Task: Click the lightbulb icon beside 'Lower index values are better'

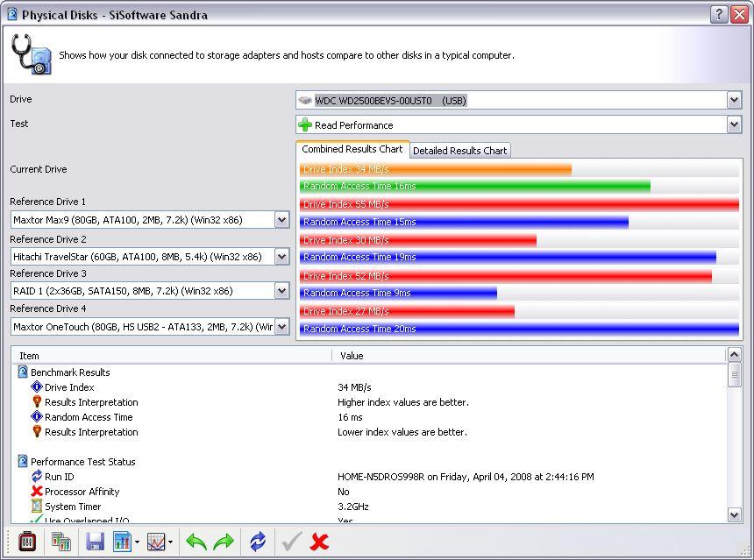Action: coord(37,432)
